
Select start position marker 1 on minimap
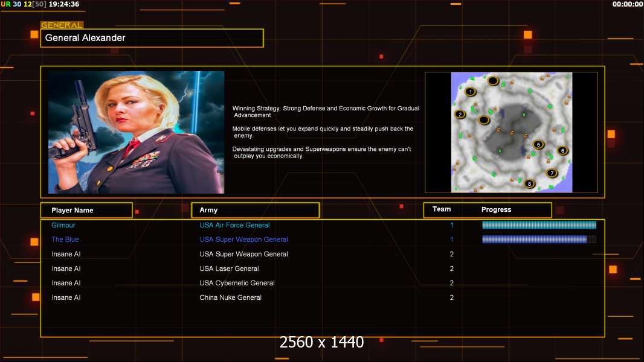tap(471, 92)
